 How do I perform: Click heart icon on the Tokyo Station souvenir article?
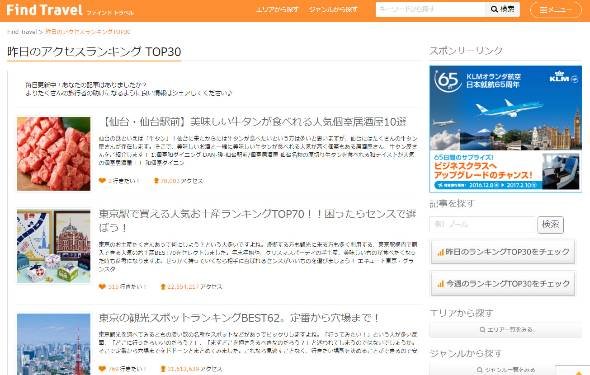(102, 287)
